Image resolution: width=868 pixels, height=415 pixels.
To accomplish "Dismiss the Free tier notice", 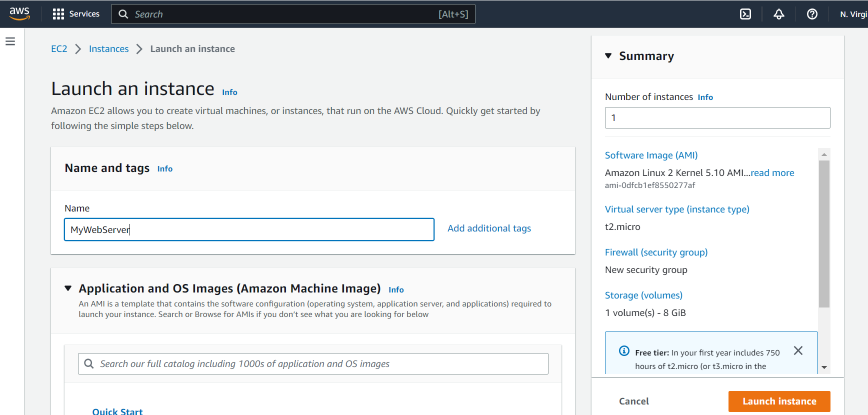I will (798, 351).
